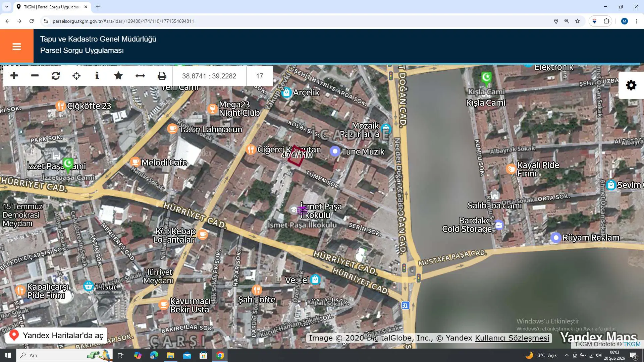Click the Rüyam Reklam marker

(x=556, y=238)
